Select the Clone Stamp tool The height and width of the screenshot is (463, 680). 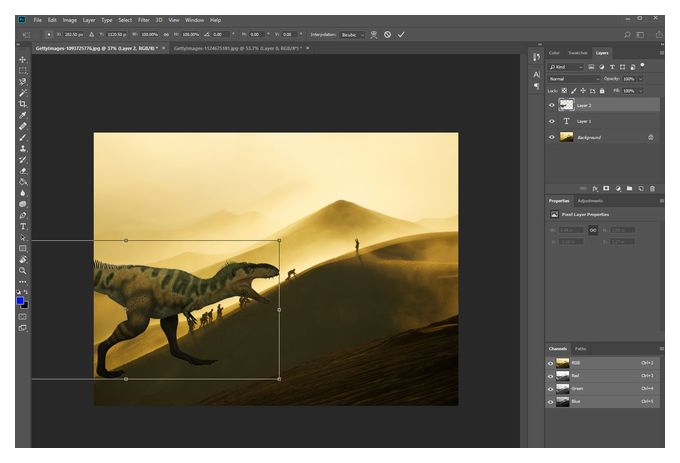(x=23, y=148)
